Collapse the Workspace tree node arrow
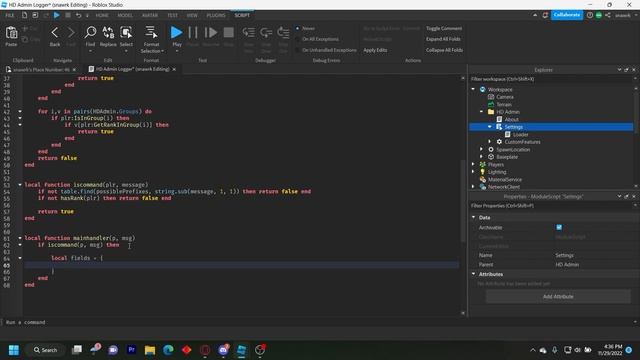 tap(473, 89)
